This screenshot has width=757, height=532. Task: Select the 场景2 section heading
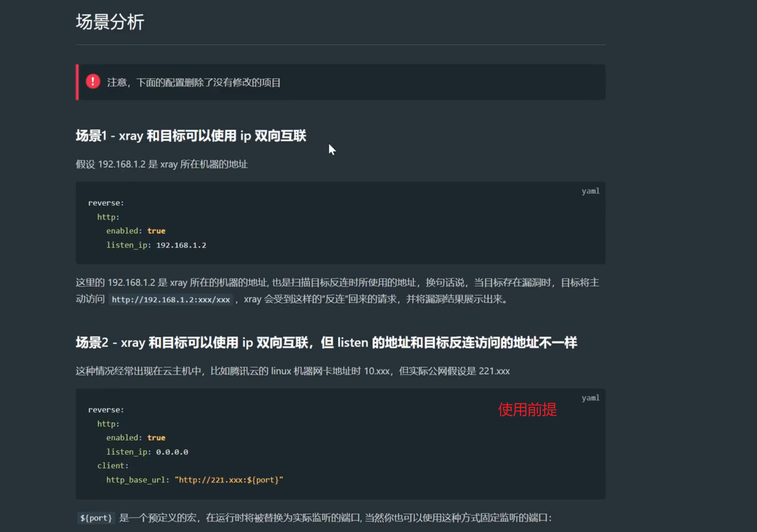tap(326, 342)
